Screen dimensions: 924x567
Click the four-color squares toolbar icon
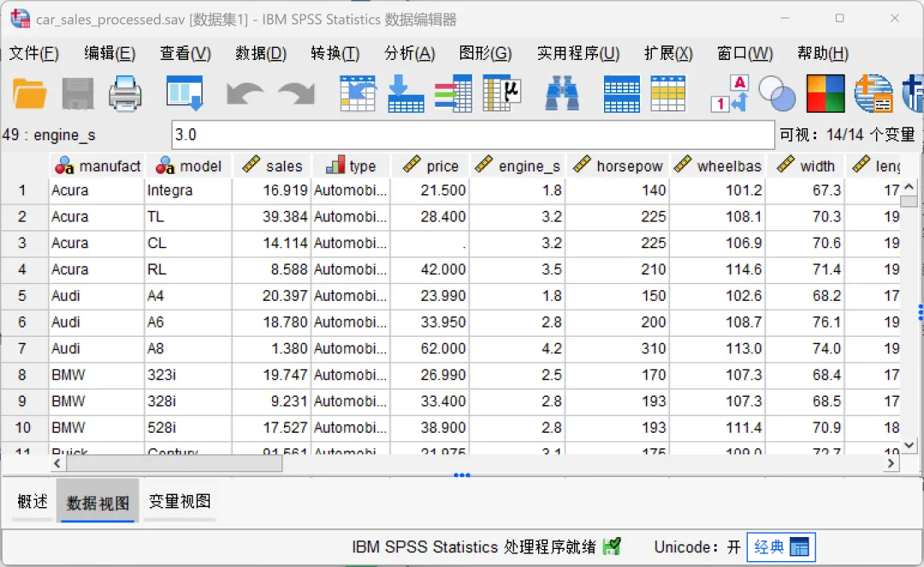826,93
